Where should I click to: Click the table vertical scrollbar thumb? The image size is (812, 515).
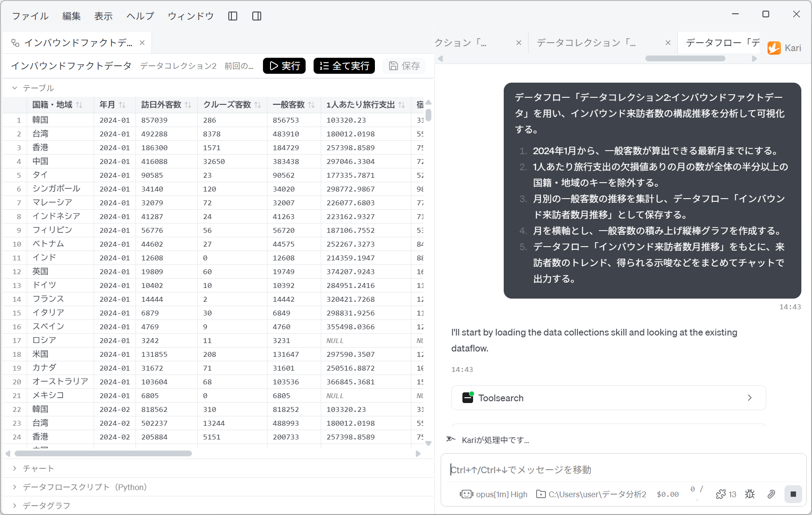(428, 115)
